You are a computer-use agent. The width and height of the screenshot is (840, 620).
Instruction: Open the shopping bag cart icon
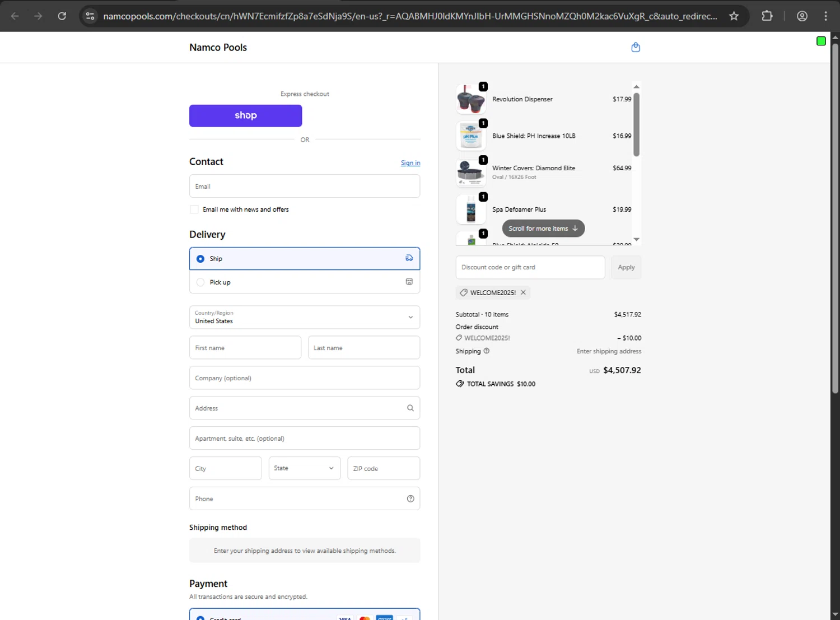pos(636,48)
